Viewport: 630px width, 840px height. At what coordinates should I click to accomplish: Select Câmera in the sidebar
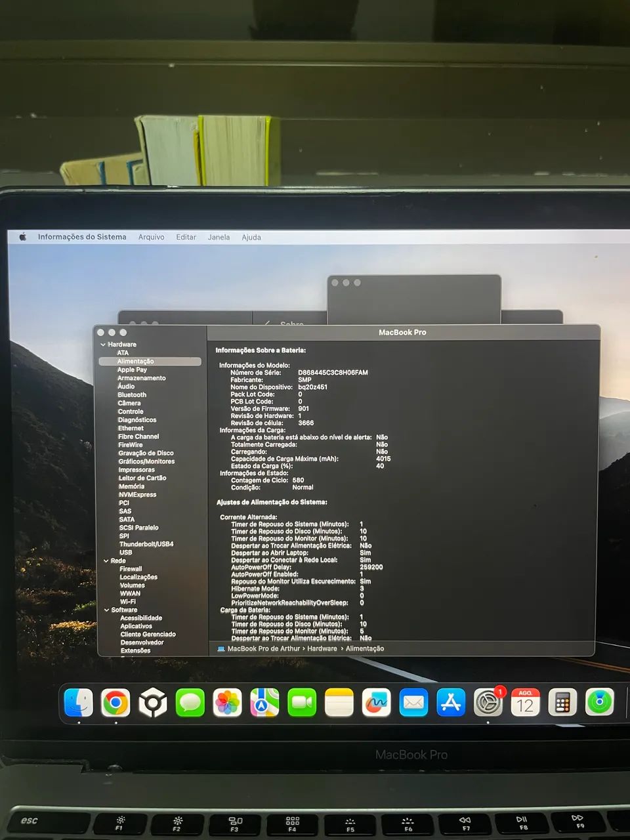(x=129, y=403)
